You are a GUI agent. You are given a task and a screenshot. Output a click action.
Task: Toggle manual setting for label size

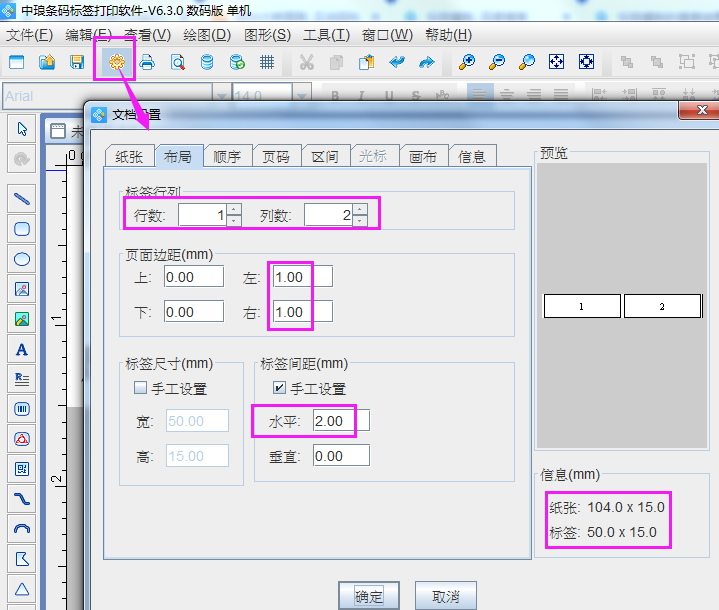141,388
